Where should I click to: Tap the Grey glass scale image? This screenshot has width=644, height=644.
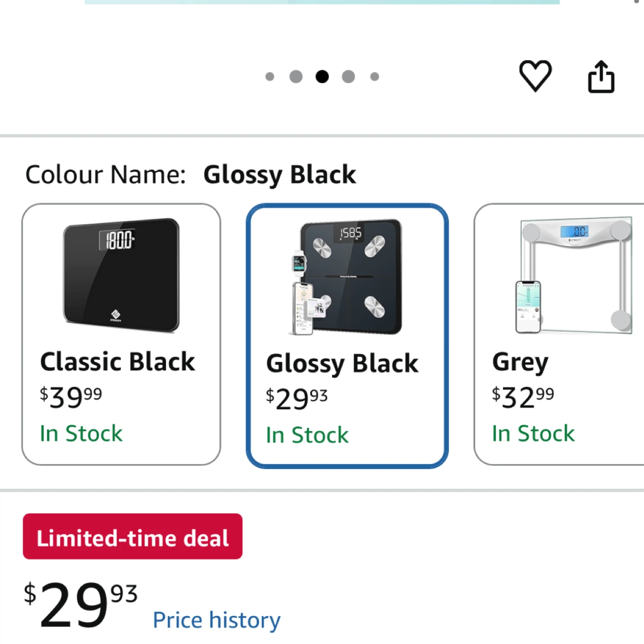tap(574, 275)
